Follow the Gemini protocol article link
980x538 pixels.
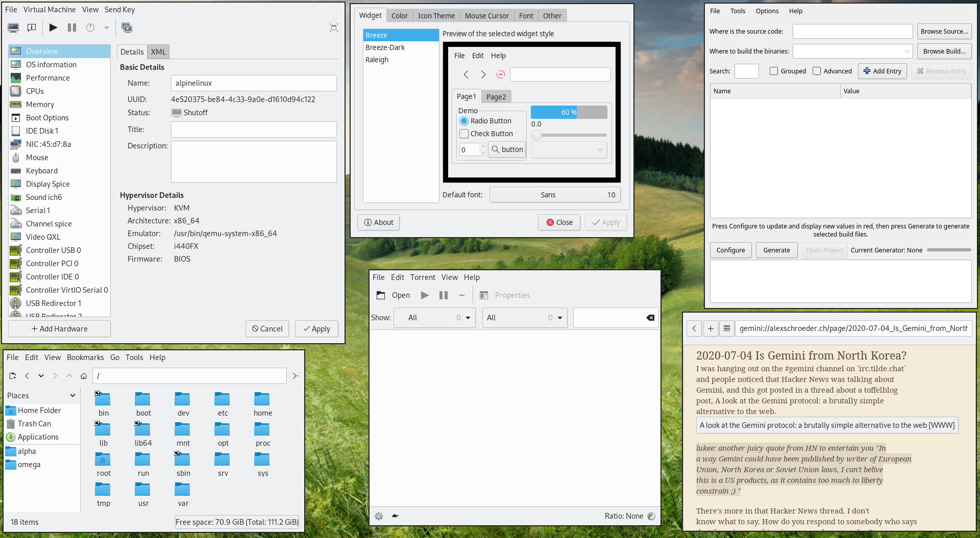coord(826,425)
